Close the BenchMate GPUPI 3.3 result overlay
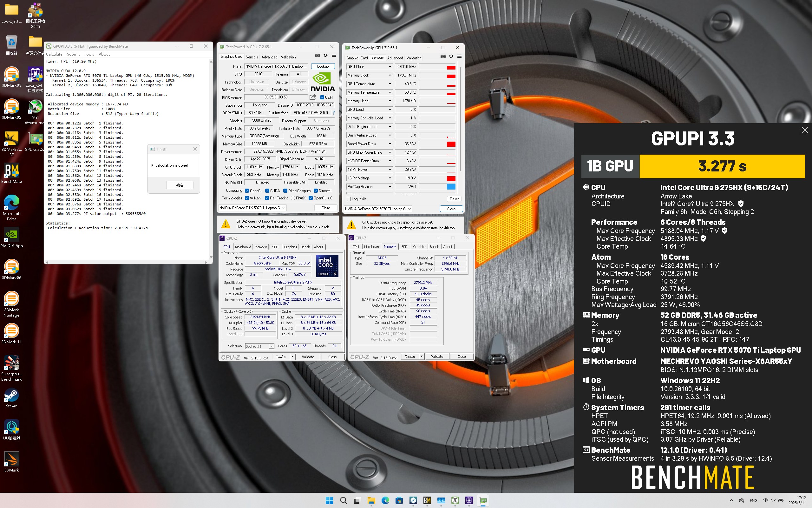Image resolution: width=812 pixels, height=508 pixels. tap(804, 130)
